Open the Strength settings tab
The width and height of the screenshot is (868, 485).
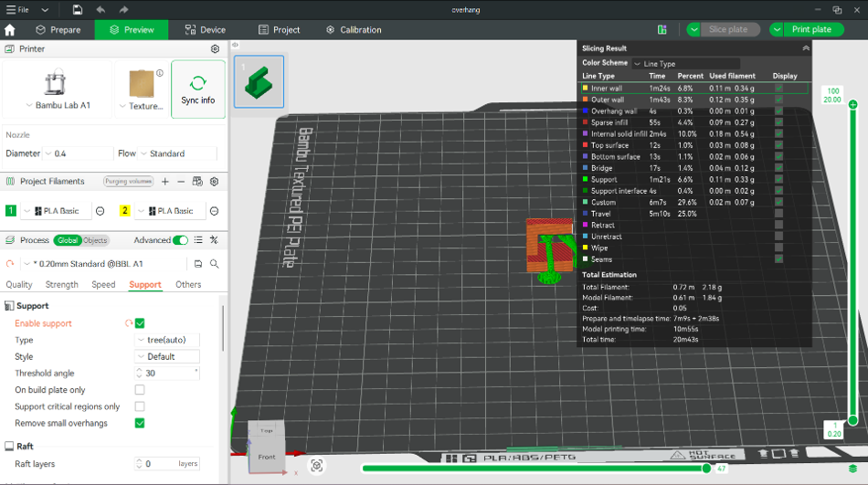tap(61, 285)
